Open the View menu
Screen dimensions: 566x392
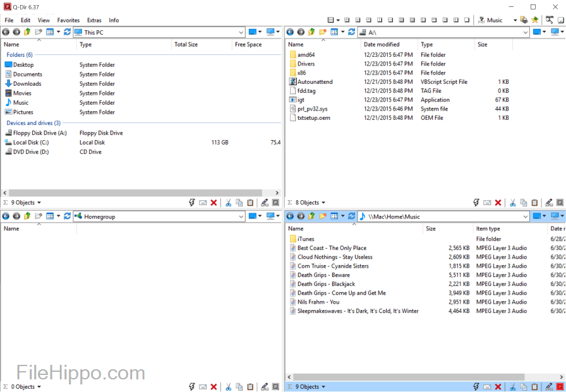(x=44, y=20)
